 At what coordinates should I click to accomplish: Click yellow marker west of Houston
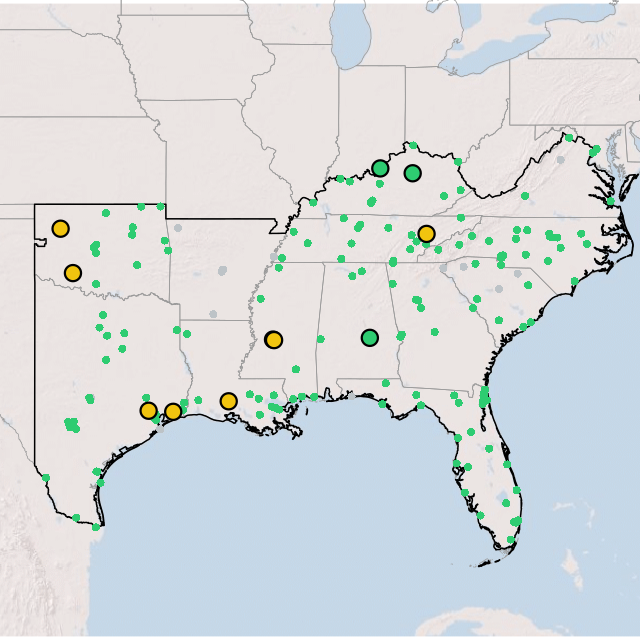coord(149,410)
